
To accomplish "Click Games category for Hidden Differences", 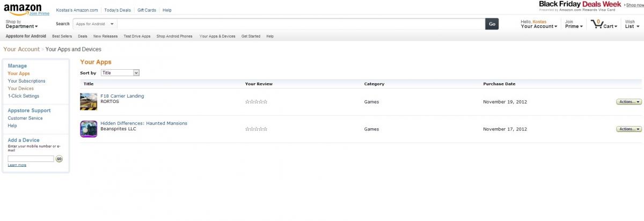I will (371, 129).
